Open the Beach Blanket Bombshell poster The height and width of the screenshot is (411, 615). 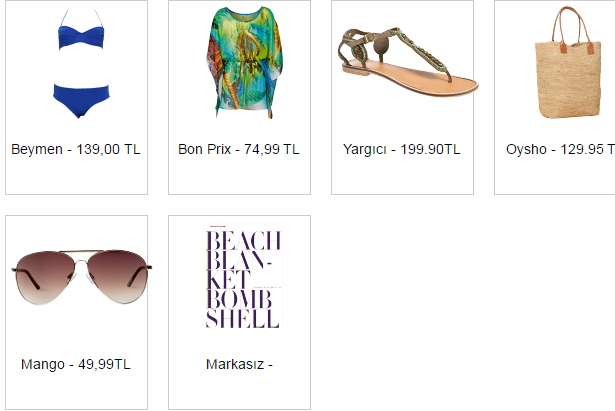pos(244,277)
